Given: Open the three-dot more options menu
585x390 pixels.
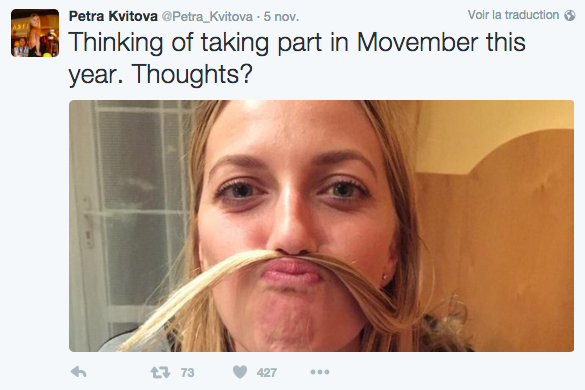Looking at the screenshot, I should click(320, 372).
